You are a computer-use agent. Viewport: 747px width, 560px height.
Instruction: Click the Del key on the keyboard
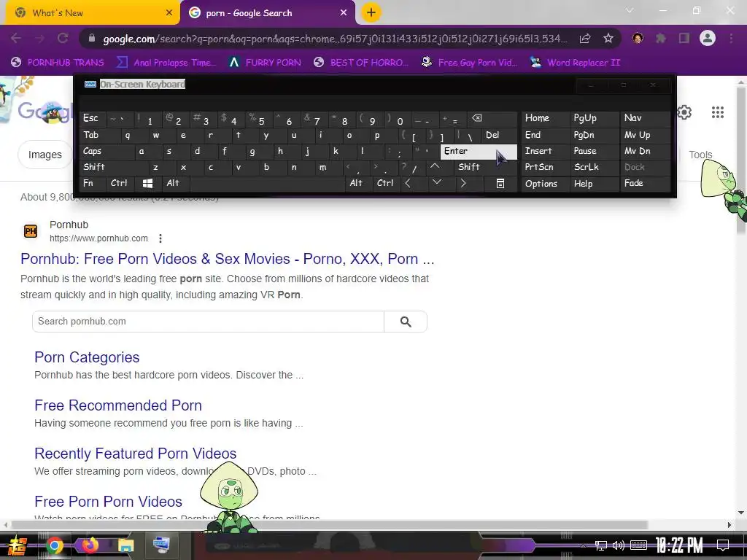499,135
